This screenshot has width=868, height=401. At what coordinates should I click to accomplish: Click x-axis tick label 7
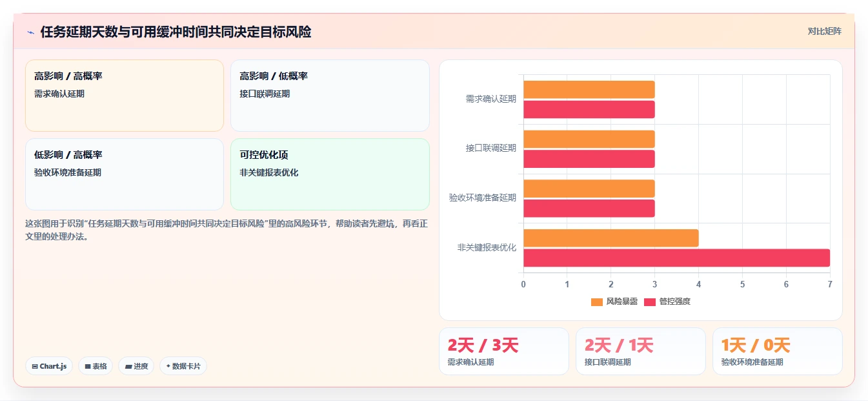coord(830,284)
